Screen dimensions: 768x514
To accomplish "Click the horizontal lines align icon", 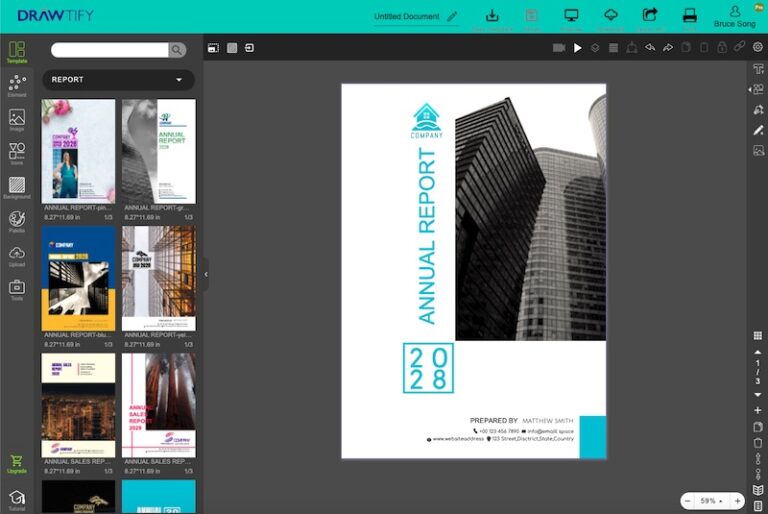I will coord(613,48).
